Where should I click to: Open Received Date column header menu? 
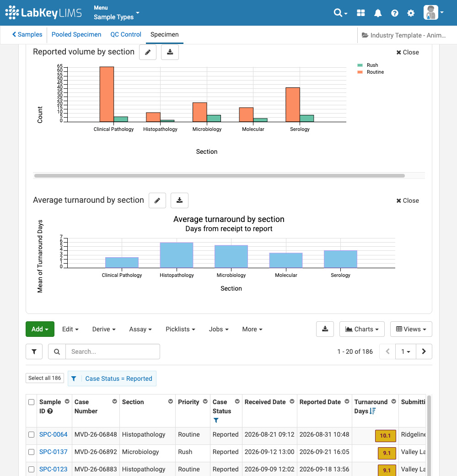[292, 401]
